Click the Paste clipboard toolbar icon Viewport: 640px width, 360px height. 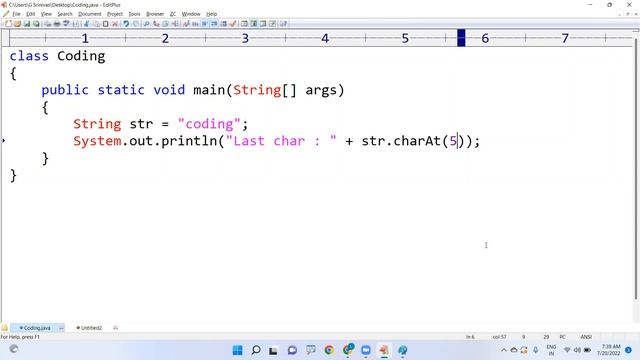pos(106,24)
